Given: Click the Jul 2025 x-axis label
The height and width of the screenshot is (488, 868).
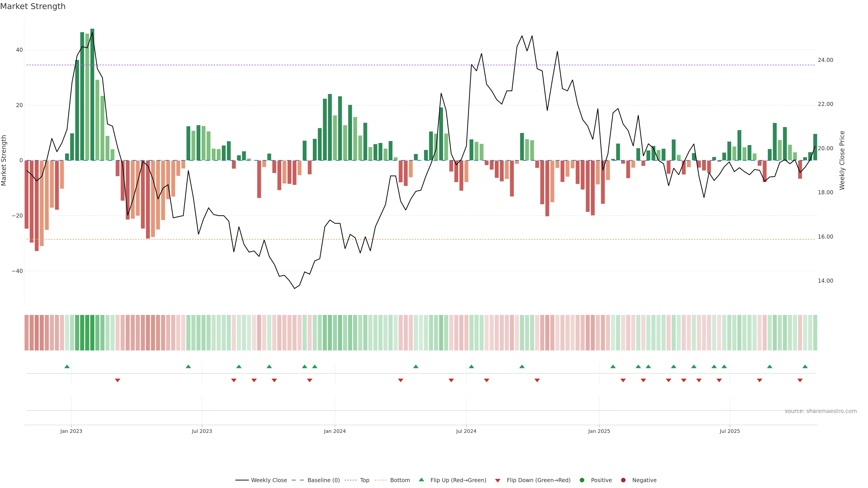Looking at the screenshot, I should 729,431.
